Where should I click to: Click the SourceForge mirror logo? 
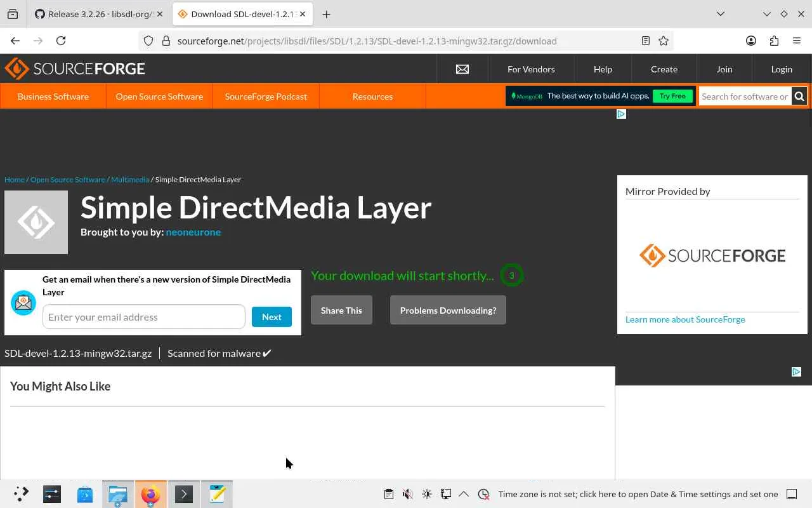coord(712,255)
